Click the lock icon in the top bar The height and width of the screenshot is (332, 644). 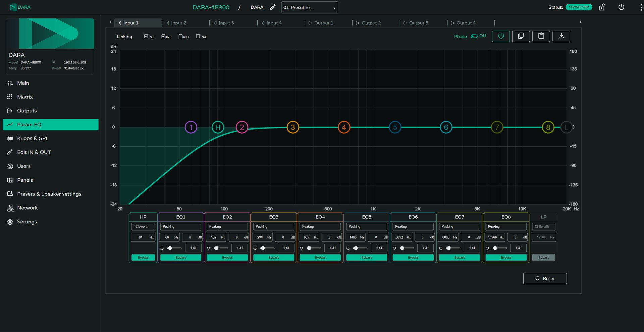click(602, 7)
